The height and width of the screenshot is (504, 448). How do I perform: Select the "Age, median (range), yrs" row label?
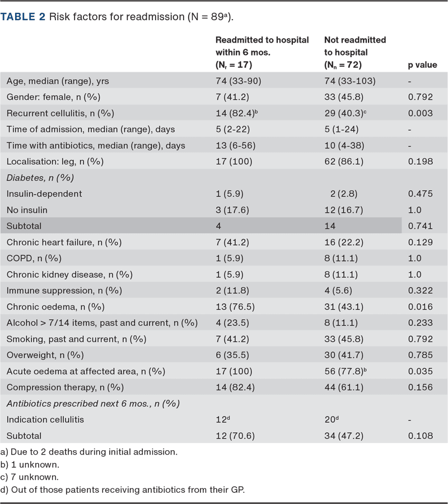click(x=58, y=81)
